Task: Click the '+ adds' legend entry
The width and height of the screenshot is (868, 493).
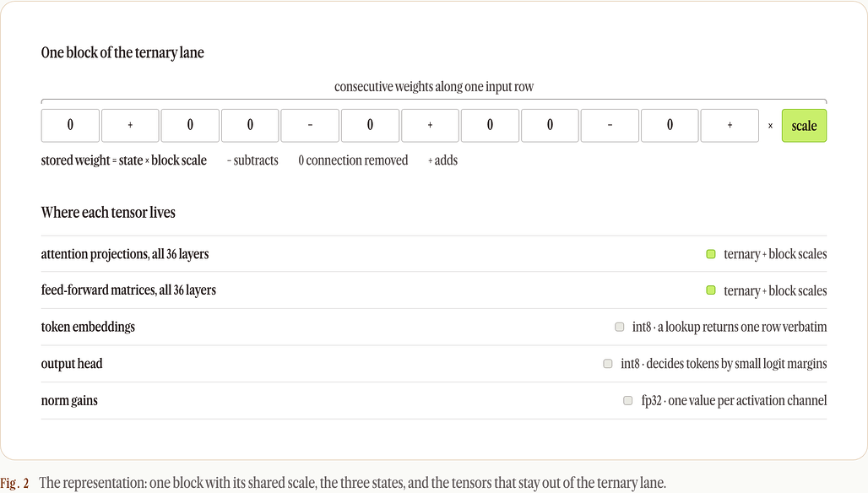Action: pyautogui.click(x=442, y=160)
